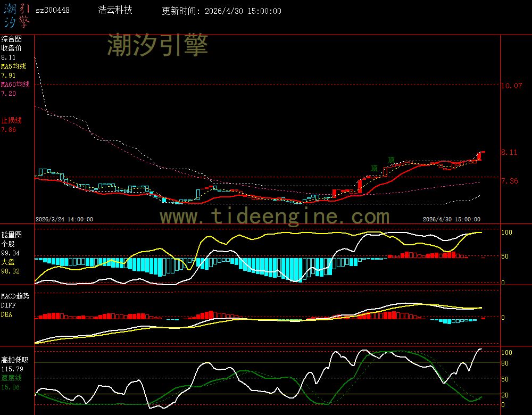The height and width of the screenshot is (415, 532).
Task: Select the stock code sz300448
Action: pyautogui.click(x=52, y=10)
